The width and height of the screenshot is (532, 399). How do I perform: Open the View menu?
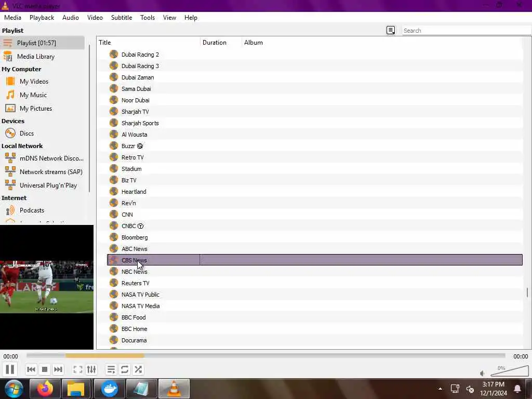tap(170, 18)
